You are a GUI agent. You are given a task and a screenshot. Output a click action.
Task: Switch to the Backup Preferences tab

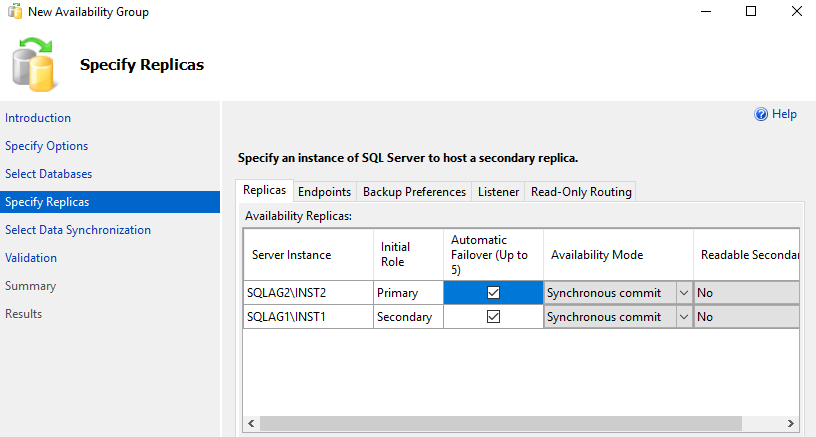tap(414, 192)
